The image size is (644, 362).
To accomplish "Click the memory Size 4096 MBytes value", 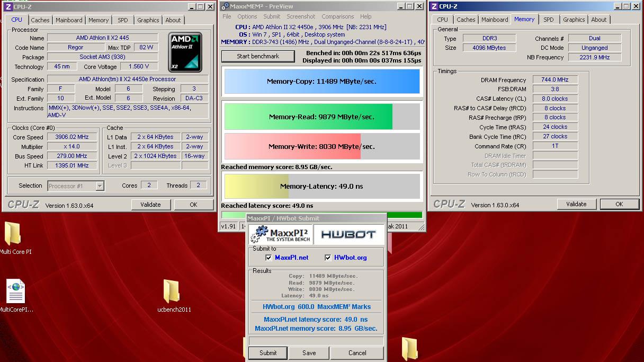I will (x=489, y=48).
